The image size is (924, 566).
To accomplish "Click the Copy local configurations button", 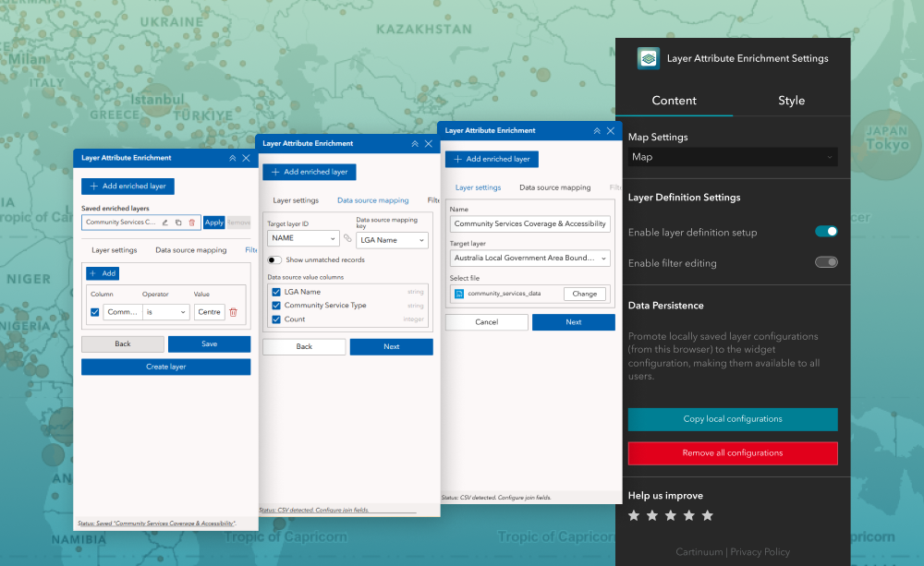I will [733, 419].
